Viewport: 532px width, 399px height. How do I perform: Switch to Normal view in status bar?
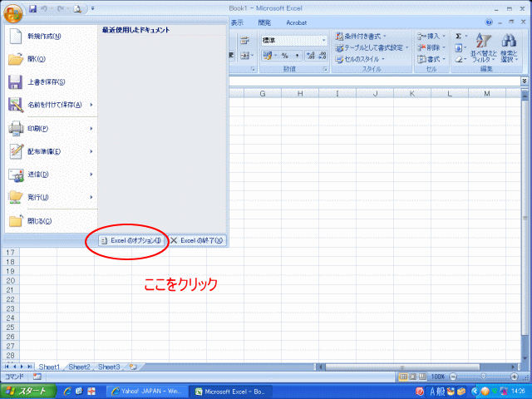(x=403, y=377)
